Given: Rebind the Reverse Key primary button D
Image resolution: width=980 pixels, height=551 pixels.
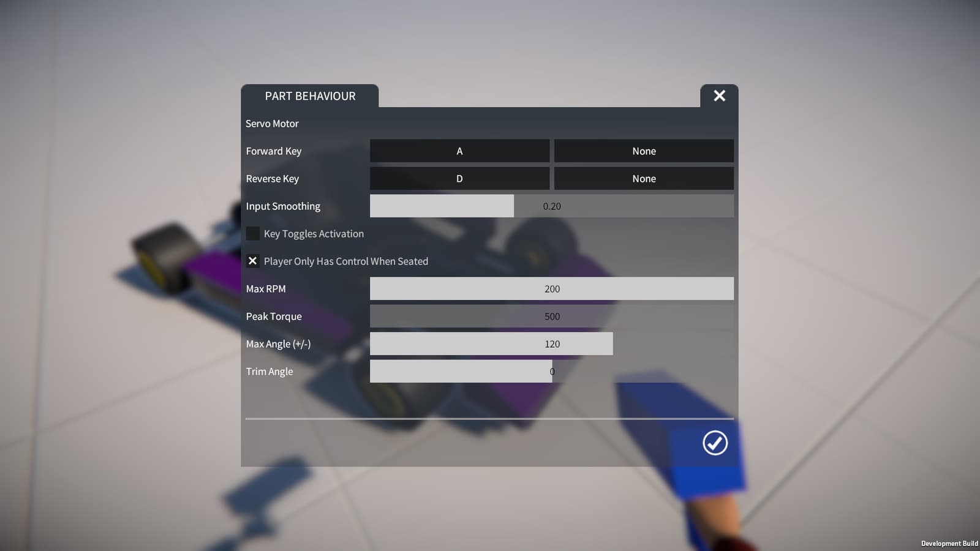Looking at the screenshot, I should pos(459,178).
